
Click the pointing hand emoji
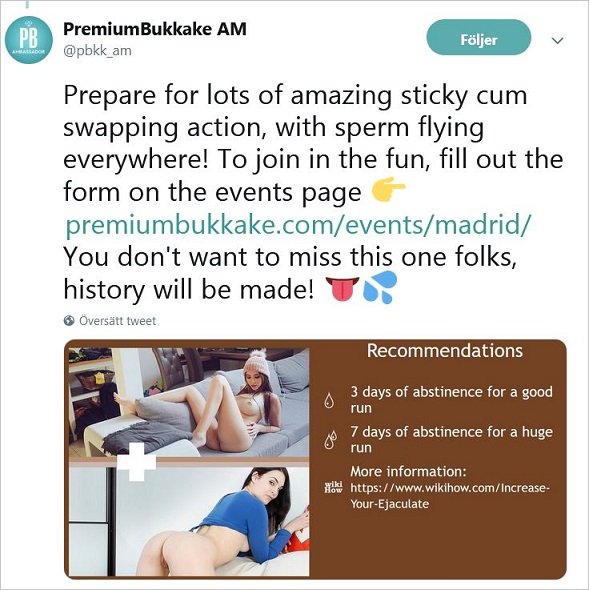[388, 189]
